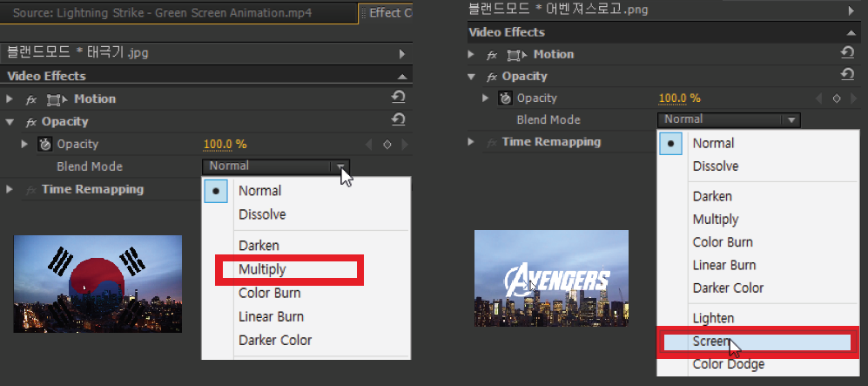This screenshot has width=868, height=386.
Task: Expand Opacity value row in 태극기.jpg panel
Action: pyautogui.click(x=24, y=144)
